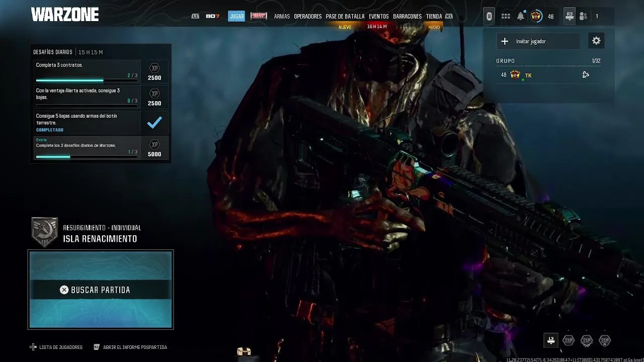Open the player rank emblem in top bar
Viewport: 644px width, 362px height.
click(x=536, y=16)
